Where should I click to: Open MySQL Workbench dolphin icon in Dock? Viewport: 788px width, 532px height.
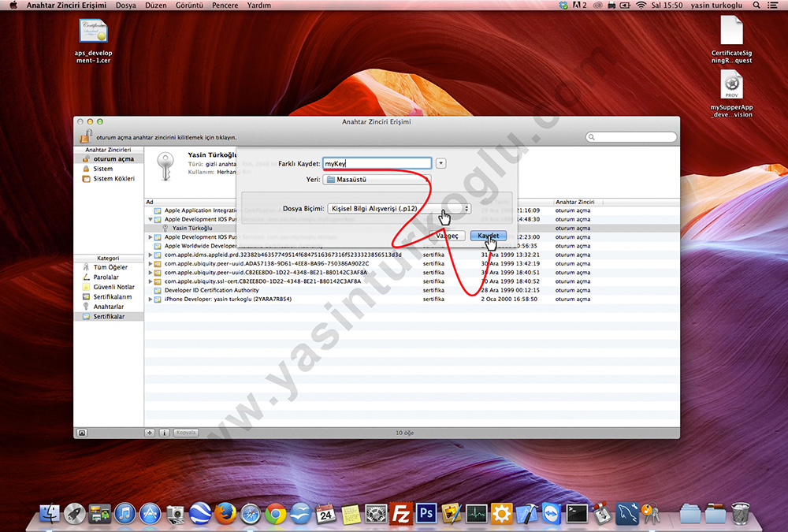coord(627,513)
